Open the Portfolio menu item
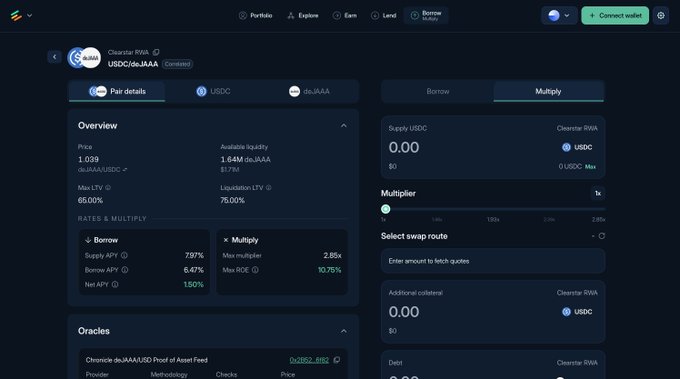680x379 pixels. [x=255, y=16]
